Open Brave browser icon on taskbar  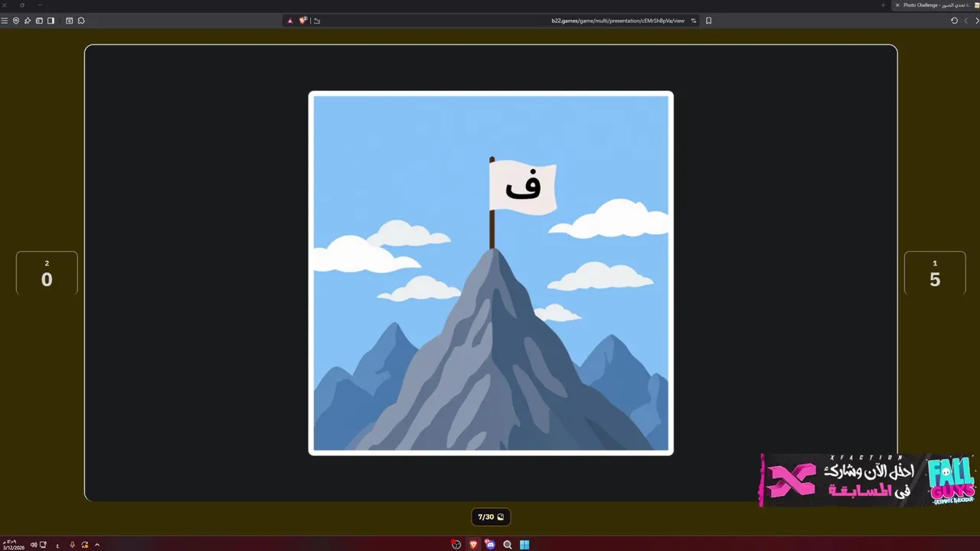pyautogui.click(x=473, y=545)
